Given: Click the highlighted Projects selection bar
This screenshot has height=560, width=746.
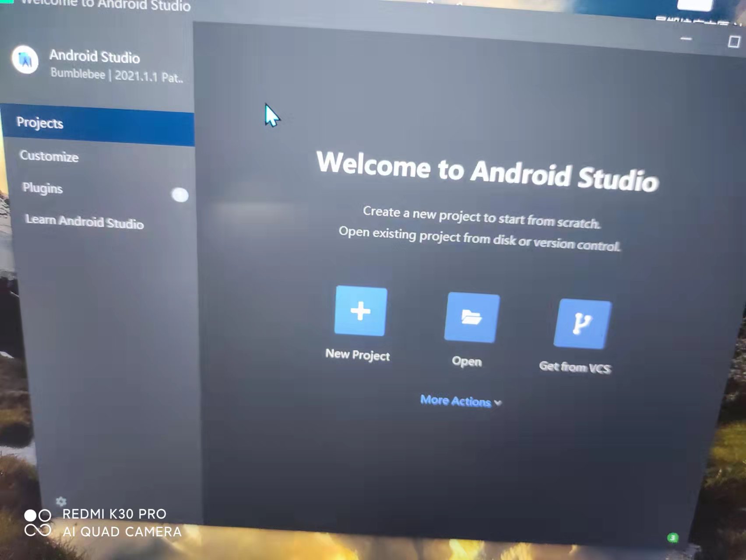Looking at the screenshot, I should pyautogui.click(x=97, y=123).
